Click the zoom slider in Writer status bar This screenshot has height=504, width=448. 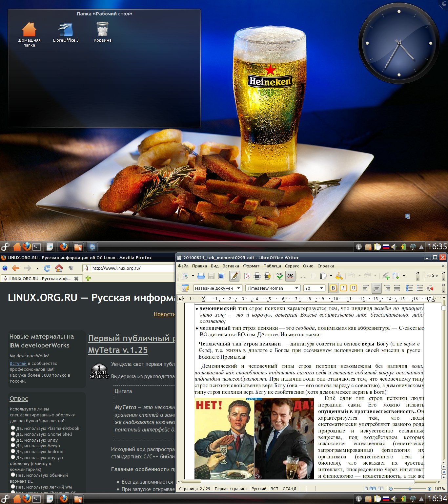tap(410, 489)
